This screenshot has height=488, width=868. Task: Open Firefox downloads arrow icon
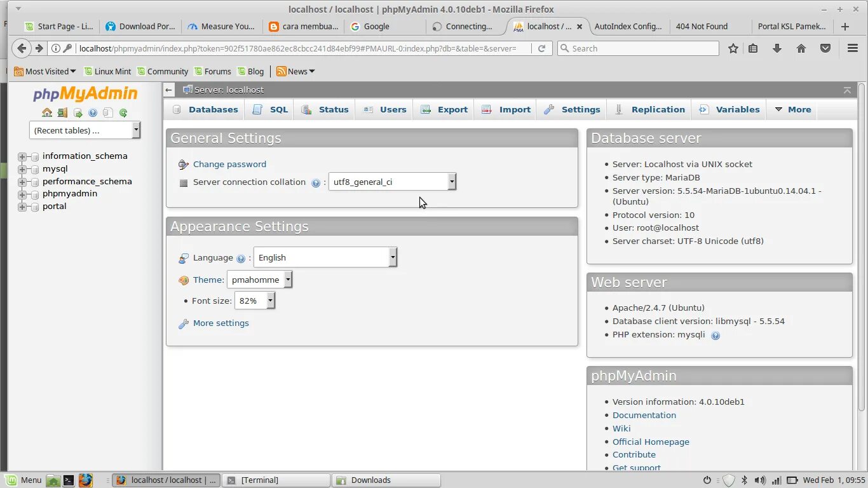click(776, 48)
